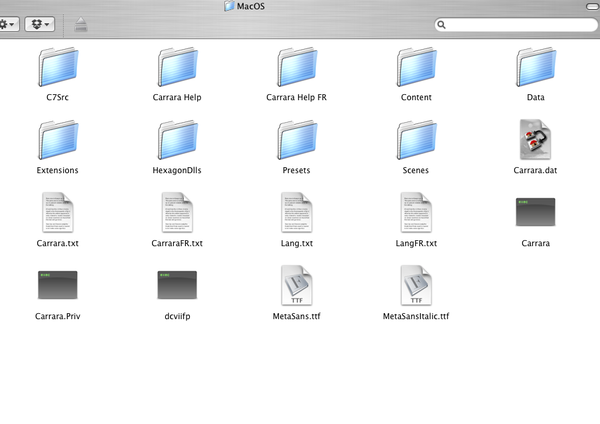Image resolution: width=600 pixels, height=424 pixels.
Task: Select the Carrara.Priv executable icon
Action: tap(58, 285)
